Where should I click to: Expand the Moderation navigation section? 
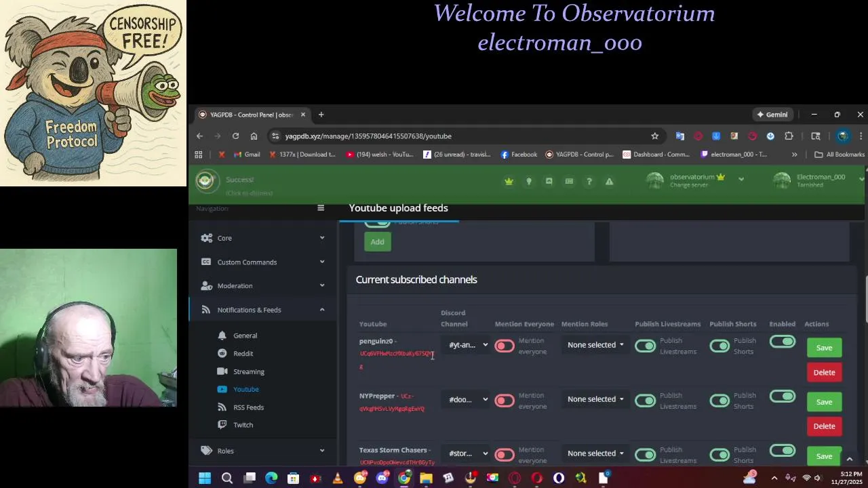pos(262,285)
